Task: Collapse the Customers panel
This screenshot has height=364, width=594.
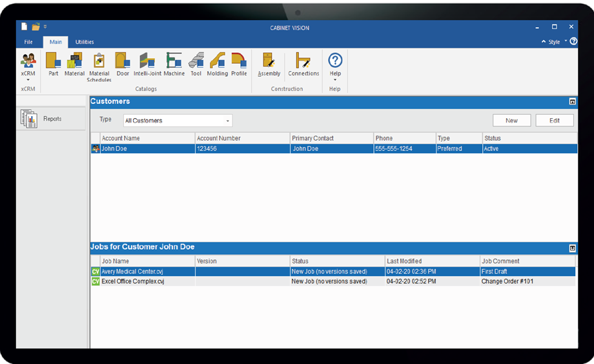Action: coord(572,102)
